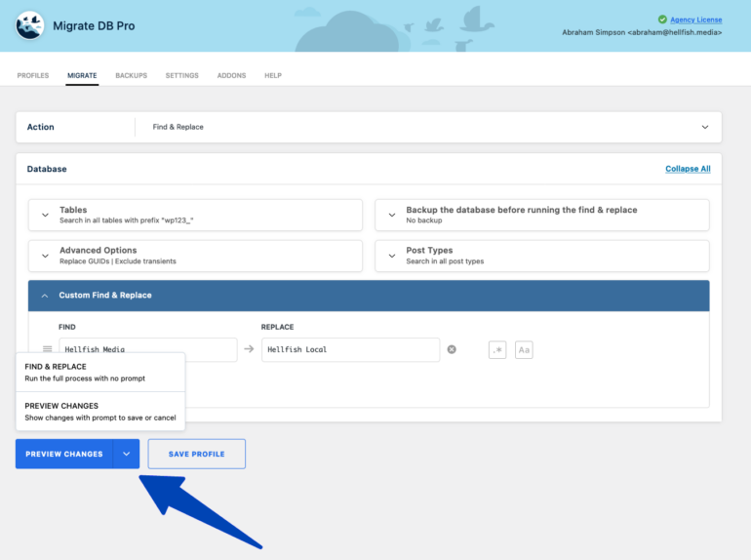Click the Replace input with Hellfish Local
751x560 pixels.
point(350,349)
